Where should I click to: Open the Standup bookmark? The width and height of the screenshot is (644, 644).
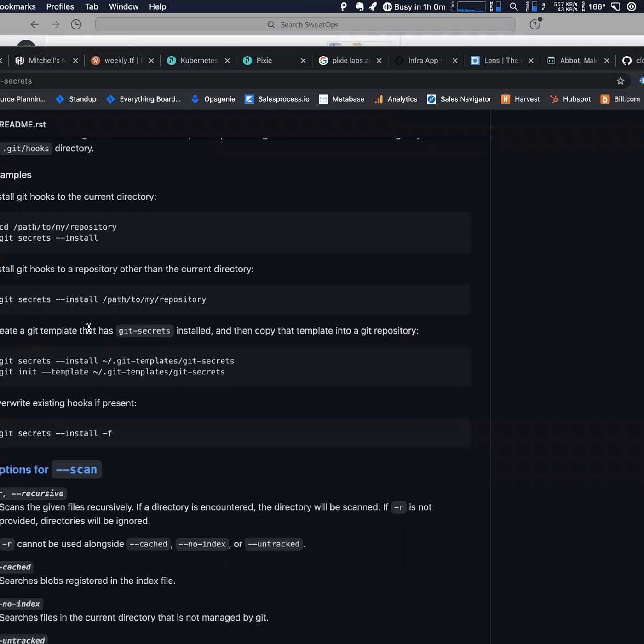(76, 99)
